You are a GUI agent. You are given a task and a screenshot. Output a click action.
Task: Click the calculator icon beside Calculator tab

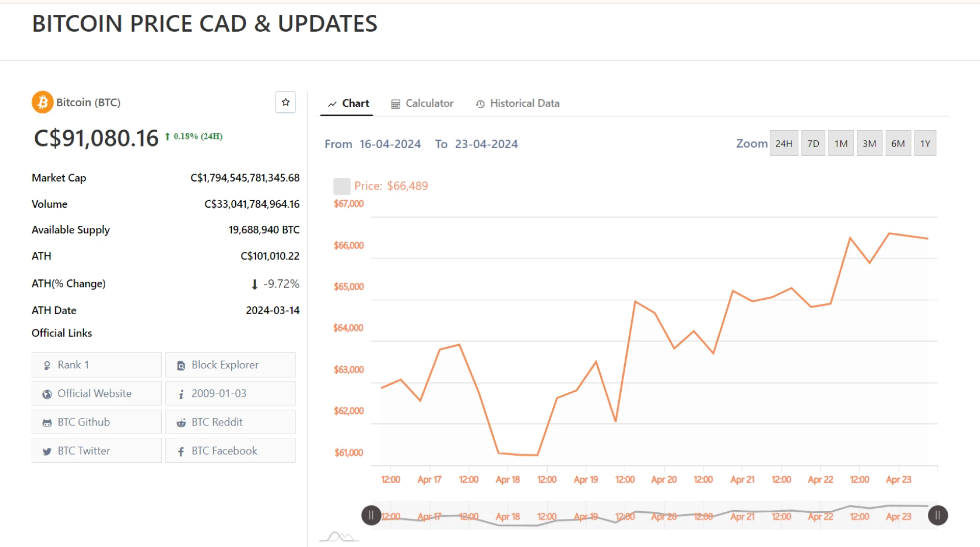(396, 103)
